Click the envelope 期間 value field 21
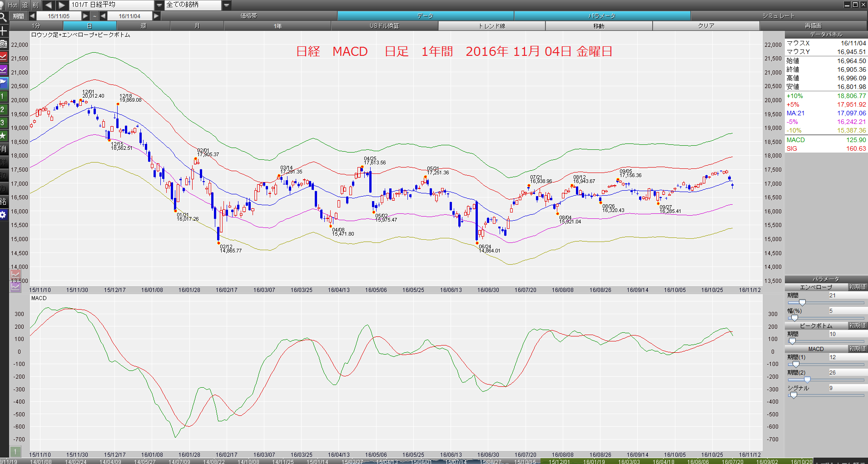 click(x=848, y=296)
